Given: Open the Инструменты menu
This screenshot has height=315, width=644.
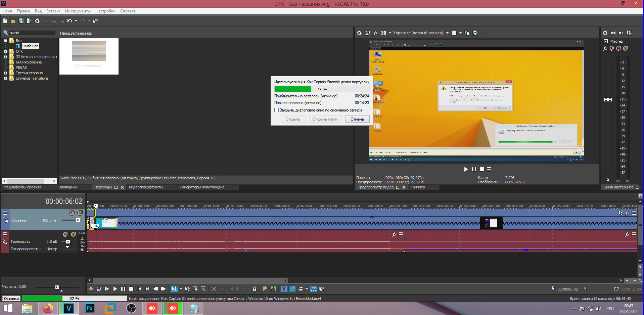Looking at the screenshot, I should [78, 11].
